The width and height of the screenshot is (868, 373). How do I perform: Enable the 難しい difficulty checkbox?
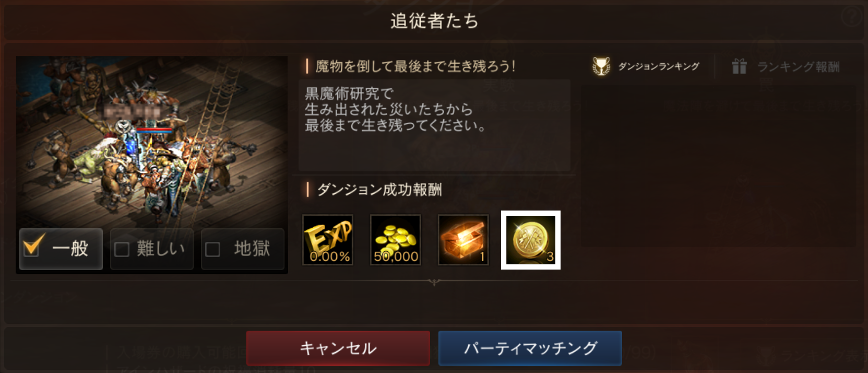coord(122,249)
